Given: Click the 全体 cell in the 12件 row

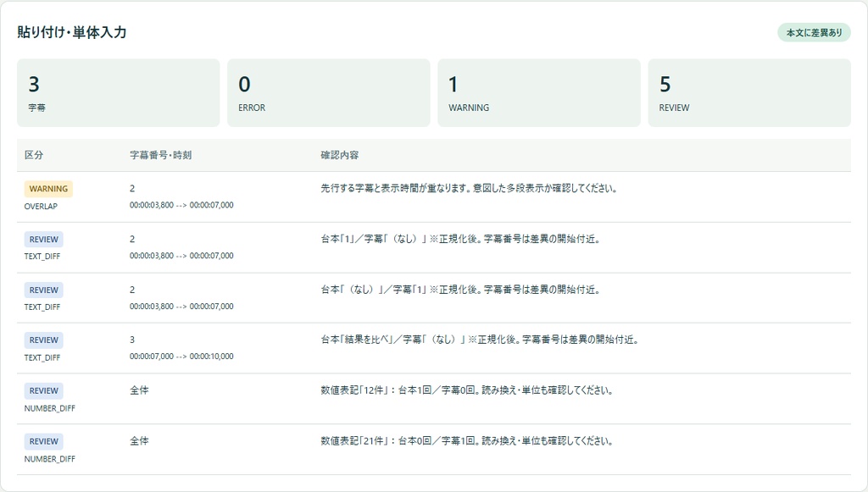Looking at the screenshot, I should click(139, 390).
